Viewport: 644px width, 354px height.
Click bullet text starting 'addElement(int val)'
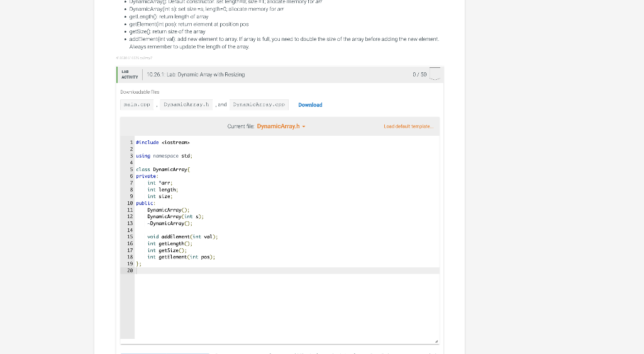(x=284, y=43)
